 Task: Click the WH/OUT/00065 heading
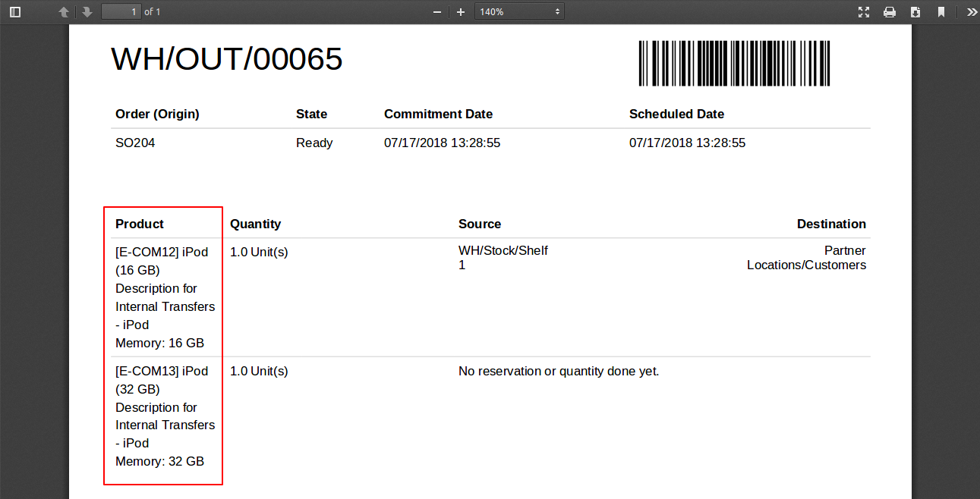pyautogui.click(x=227, y=58)
